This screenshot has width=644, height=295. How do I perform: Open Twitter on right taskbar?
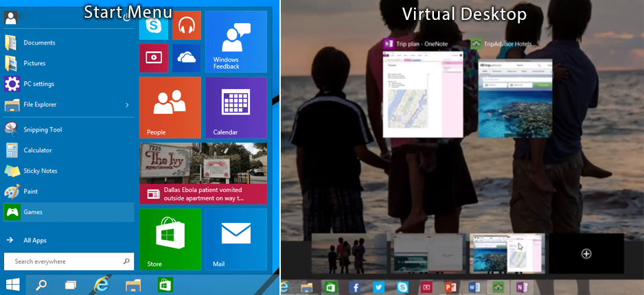coord(379,287)
